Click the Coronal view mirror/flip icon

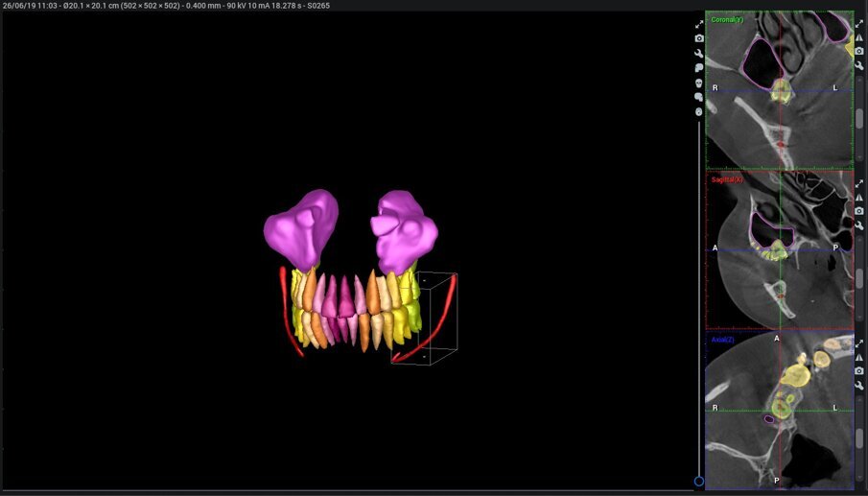(859, 37)
